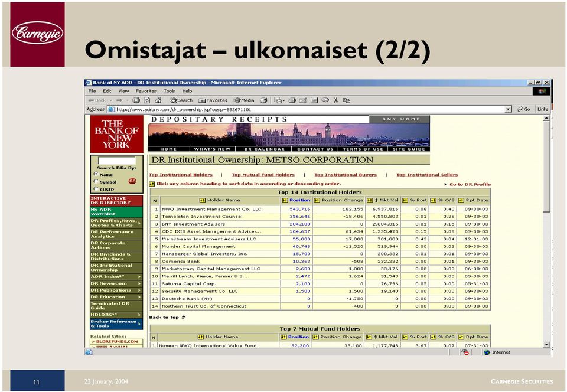Open the Favorites menu
Viewport: 567px width, 392px height.
146,91
